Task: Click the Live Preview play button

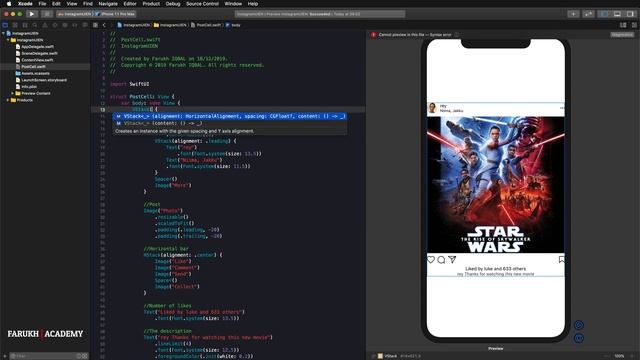Action: tap(579, 325)
